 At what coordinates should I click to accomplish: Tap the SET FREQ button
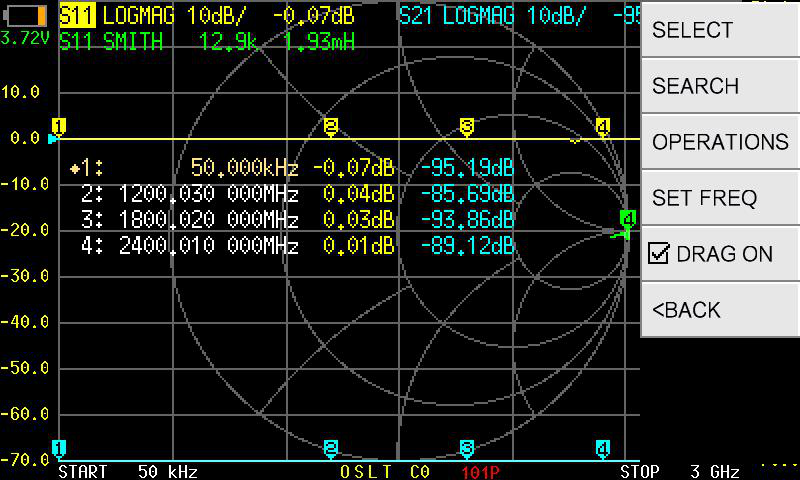point(720,197)
